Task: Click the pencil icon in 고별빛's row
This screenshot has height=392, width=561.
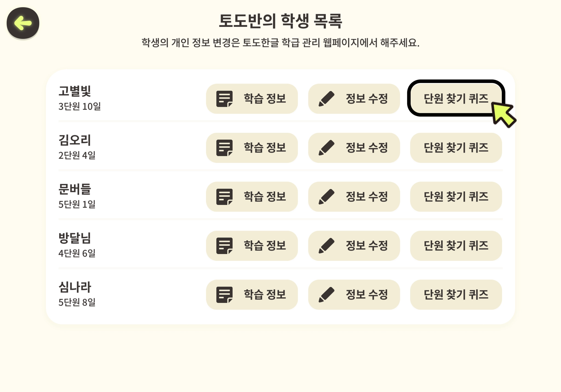Action: (327, 99)
